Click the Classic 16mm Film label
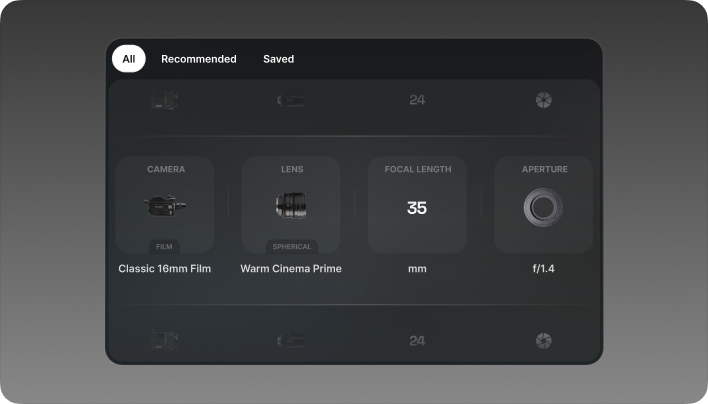This screenshot has height=404, width=708. [x=165, y=268]
